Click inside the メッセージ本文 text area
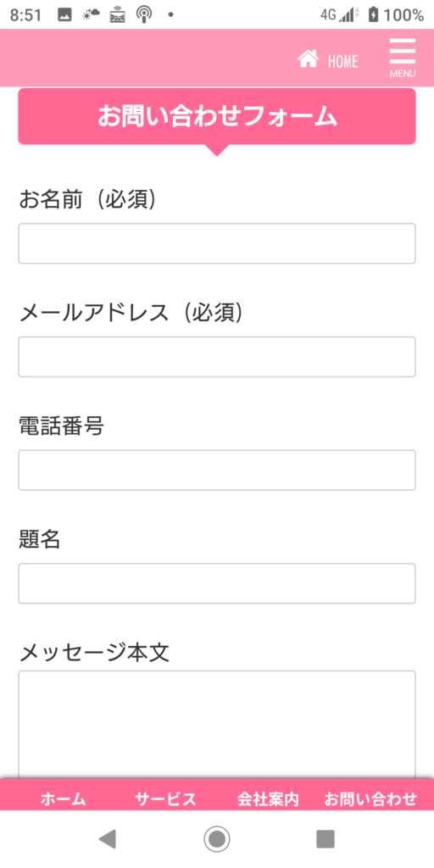434x868 pixels. point(217,725)
